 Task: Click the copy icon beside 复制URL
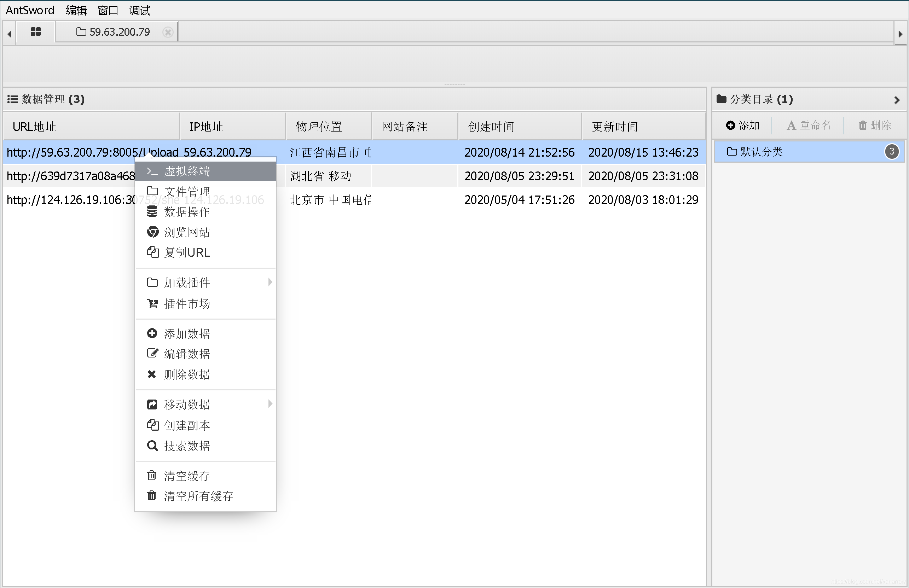click(x=153, y=252)
